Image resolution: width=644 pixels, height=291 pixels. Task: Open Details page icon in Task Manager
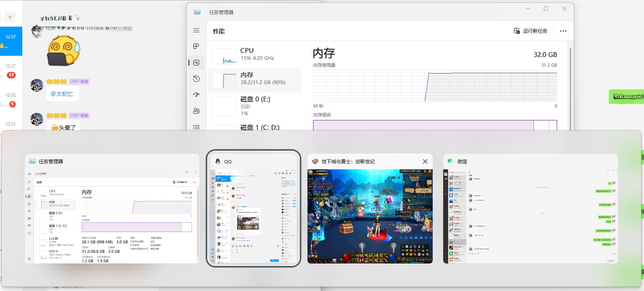[x=196, y=127]
